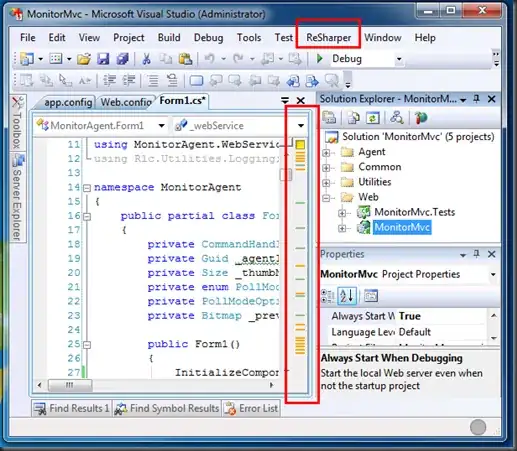Start debugging with green play arrow
Screen dimensions: 517x451
pyautogui.click(x=319, y=59)
